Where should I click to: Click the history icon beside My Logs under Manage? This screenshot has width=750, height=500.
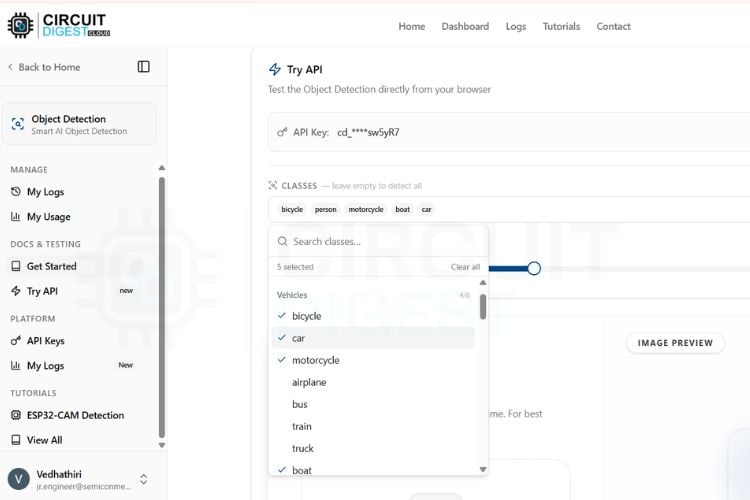16,191
